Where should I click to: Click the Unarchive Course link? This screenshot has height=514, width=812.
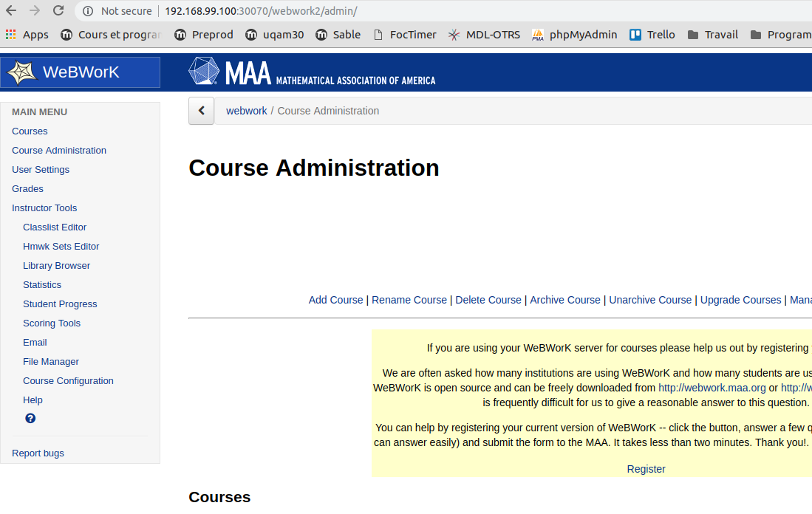pyautogui.click(x=650, y=300)
